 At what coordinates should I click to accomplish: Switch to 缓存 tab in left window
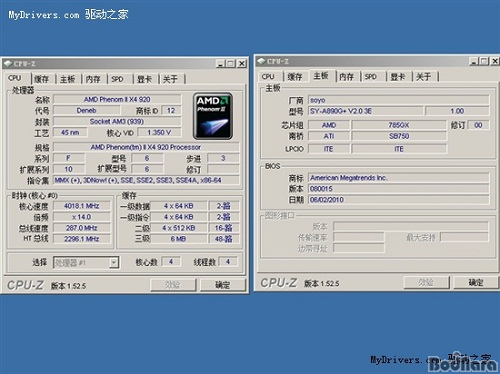point(41,79)
